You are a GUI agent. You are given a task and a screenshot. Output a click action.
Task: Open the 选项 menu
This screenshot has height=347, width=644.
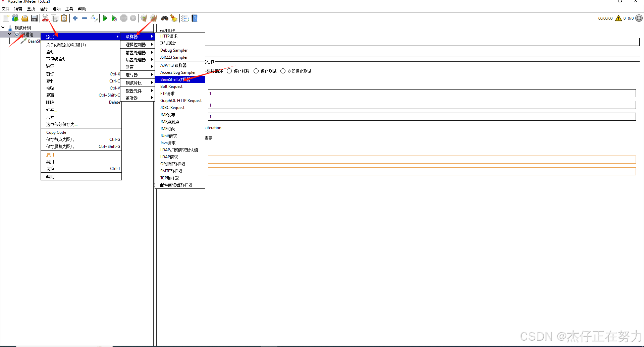click(x=57, y=9)
